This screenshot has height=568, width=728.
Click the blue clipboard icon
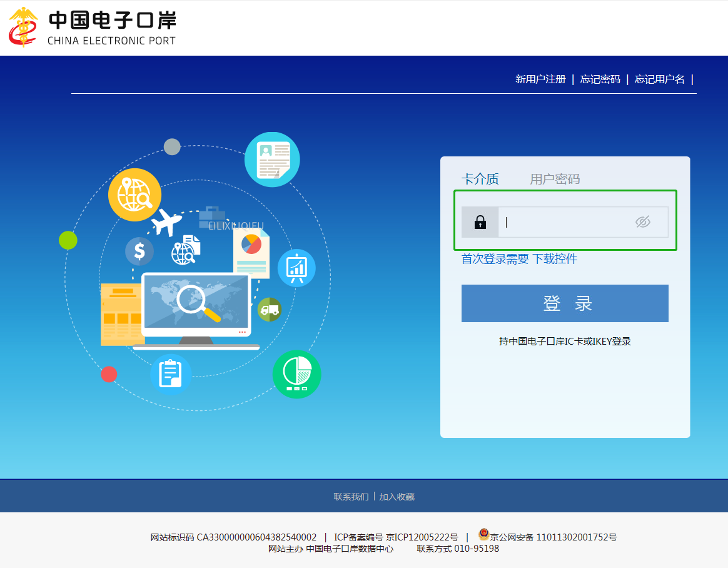pyautogui.click(x=170, y=374)
